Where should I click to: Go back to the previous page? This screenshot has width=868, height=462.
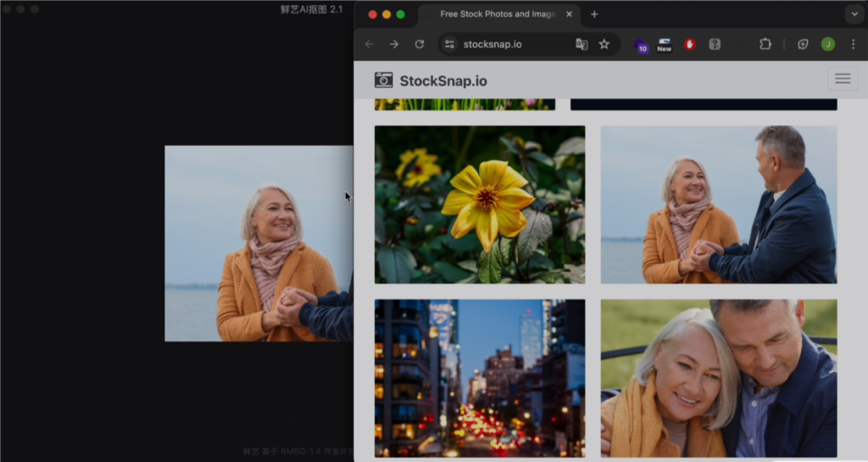[x=369, y=44]
